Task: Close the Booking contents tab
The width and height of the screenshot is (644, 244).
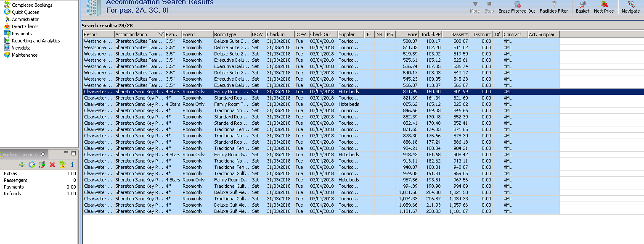Action: click(42, 155)
